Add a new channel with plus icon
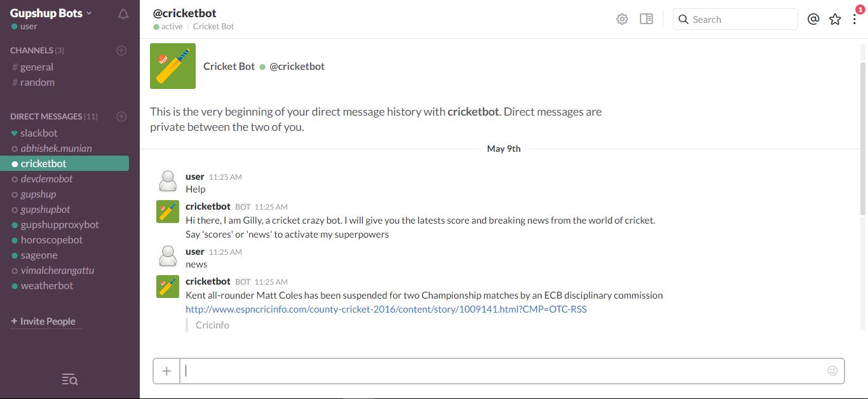This screenshot has height=399, width=868. tap(122, 50)
